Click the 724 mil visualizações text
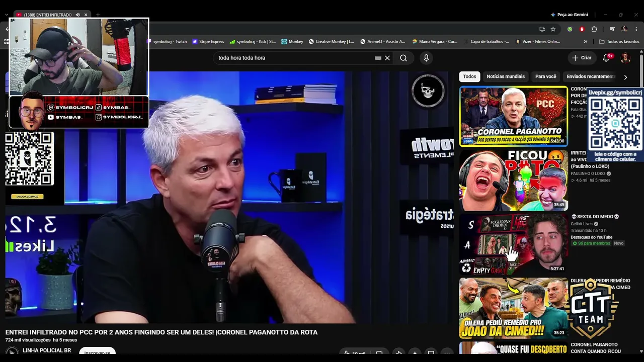This screenshot has width=644, height=362. coord(28,340)
